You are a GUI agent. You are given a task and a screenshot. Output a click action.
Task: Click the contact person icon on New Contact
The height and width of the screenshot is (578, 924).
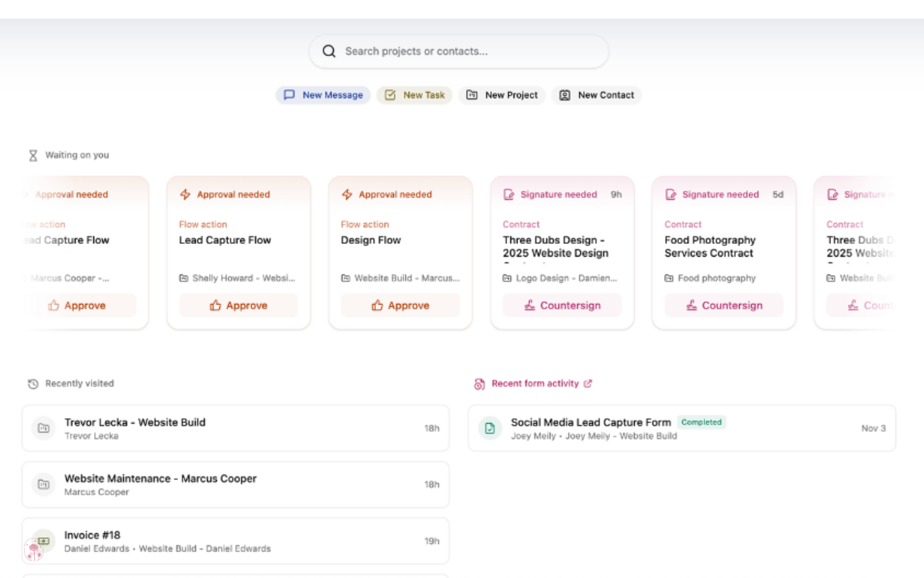coord(564,95)
